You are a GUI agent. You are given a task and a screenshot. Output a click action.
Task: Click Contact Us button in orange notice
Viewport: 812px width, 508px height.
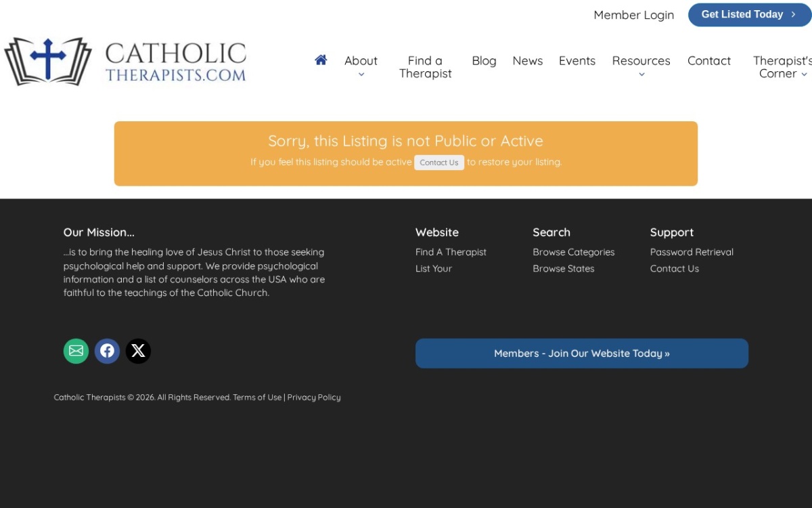(439, 163)
